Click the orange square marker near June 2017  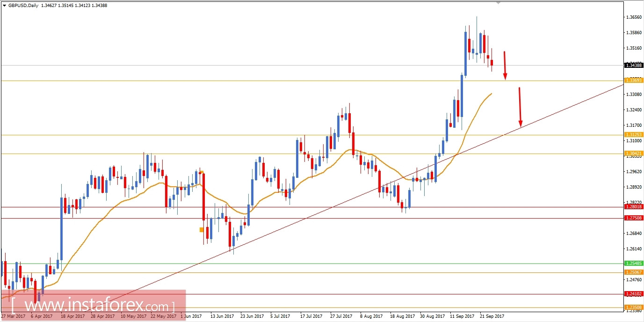click(x=202, y=229)
